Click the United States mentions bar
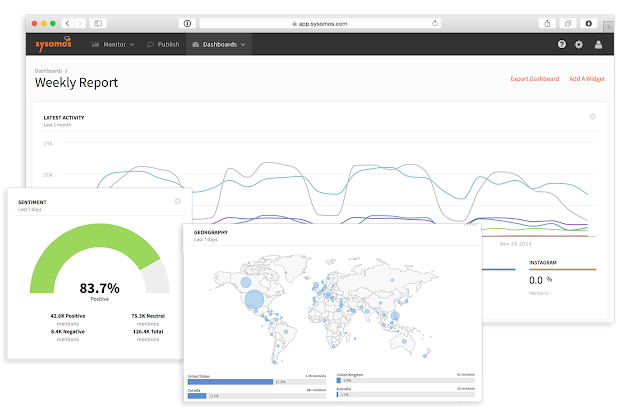Screen dimensions: 640x407 click(x=257, y=382)
